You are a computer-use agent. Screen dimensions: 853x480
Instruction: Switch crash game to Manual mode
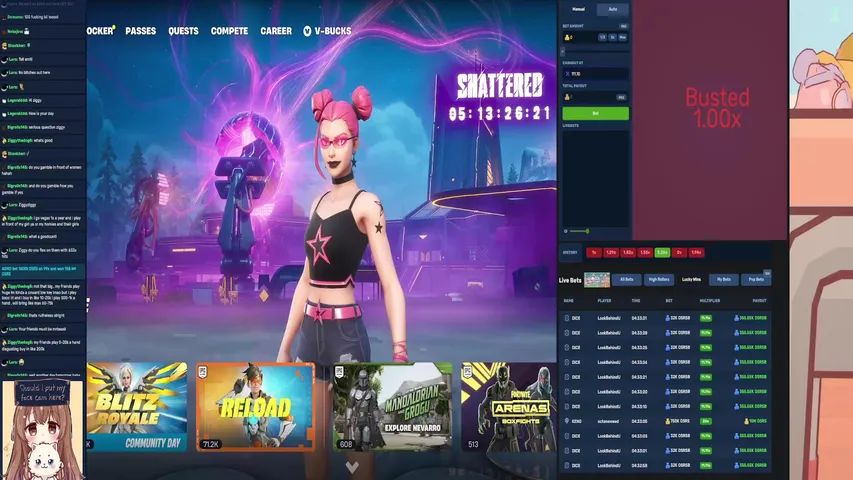point(578,9)
